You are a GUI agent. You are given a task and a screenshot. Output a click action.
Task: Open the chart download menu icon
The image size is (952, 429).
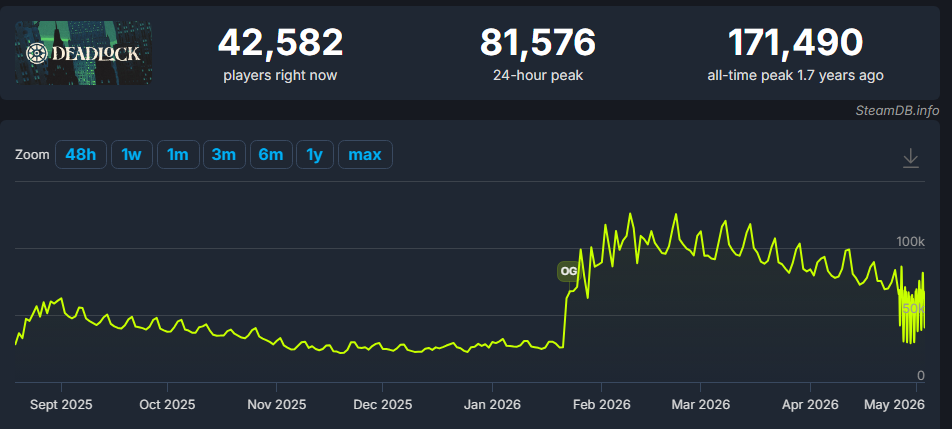point(910,158)
